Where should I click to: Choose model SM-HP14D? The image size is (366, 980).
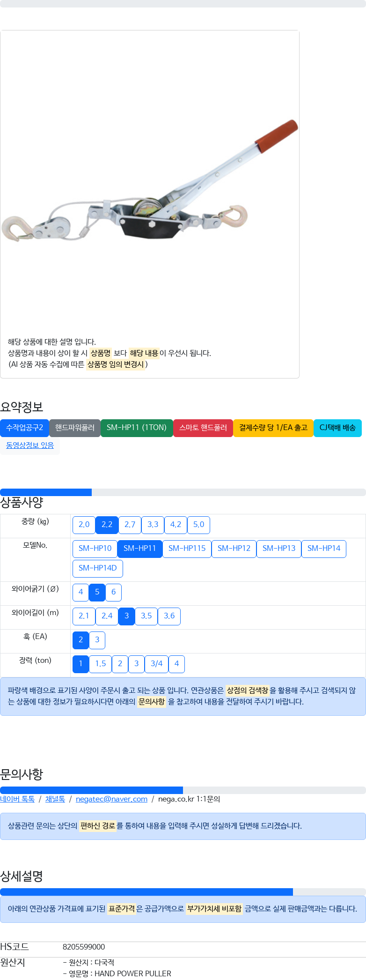[98, 568]
